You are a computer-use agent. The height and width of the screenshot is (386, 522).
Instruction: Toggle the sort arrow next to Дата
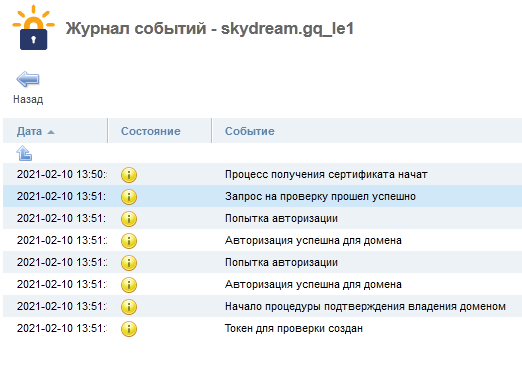click(51, 132)
